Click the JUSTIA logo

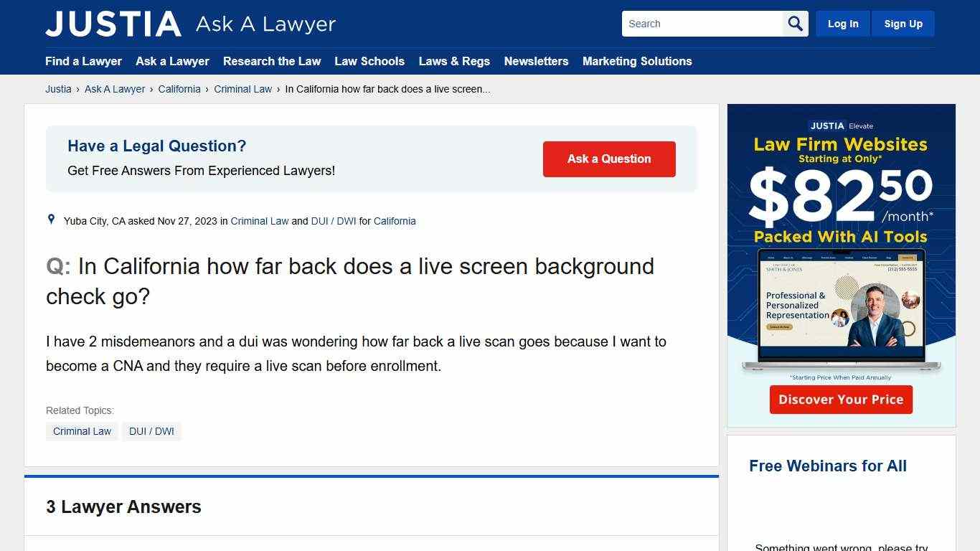113,23
